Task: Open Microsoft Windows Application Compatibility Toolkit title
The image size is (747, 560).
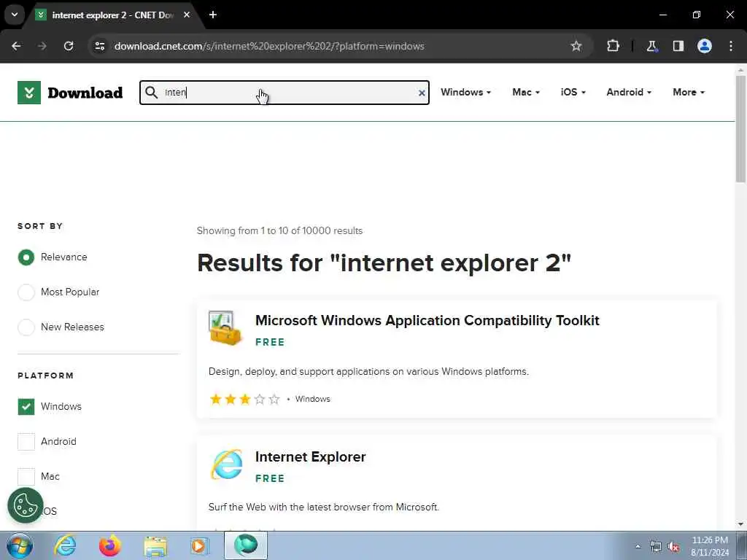Action: pyautogui.click(x=427, y=321)
